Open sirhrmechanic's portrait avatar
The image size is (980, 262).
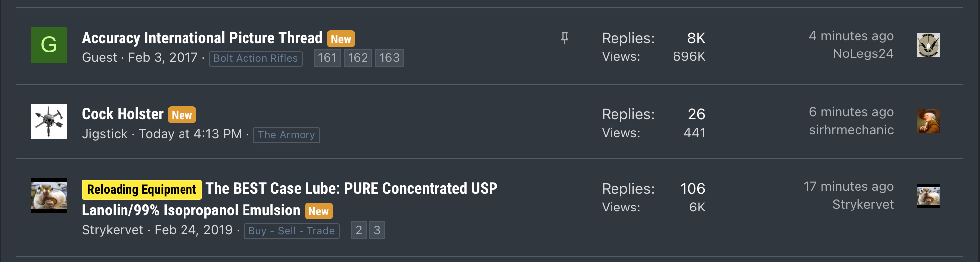point(928,121)
